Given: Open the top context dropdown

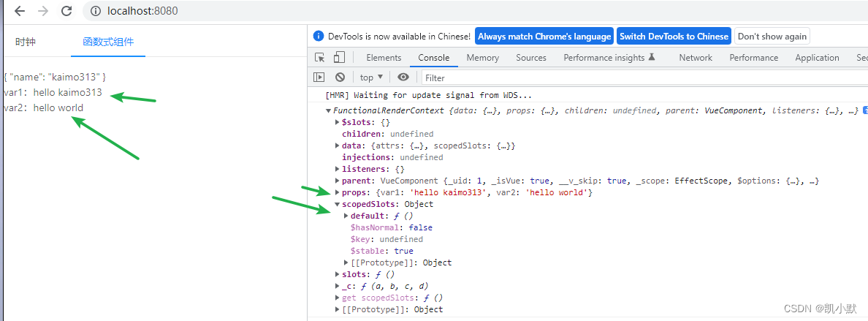Looking at the screenshot, I should (371, 77).
